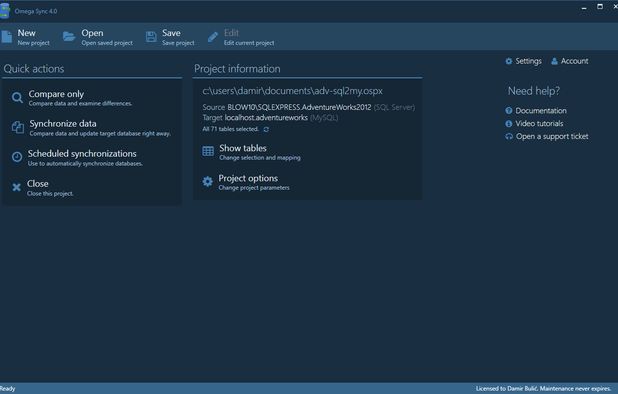Click the 'Ready' status bar text
Viewport: 618px width, 394px height.
click(x=7, y=388)
